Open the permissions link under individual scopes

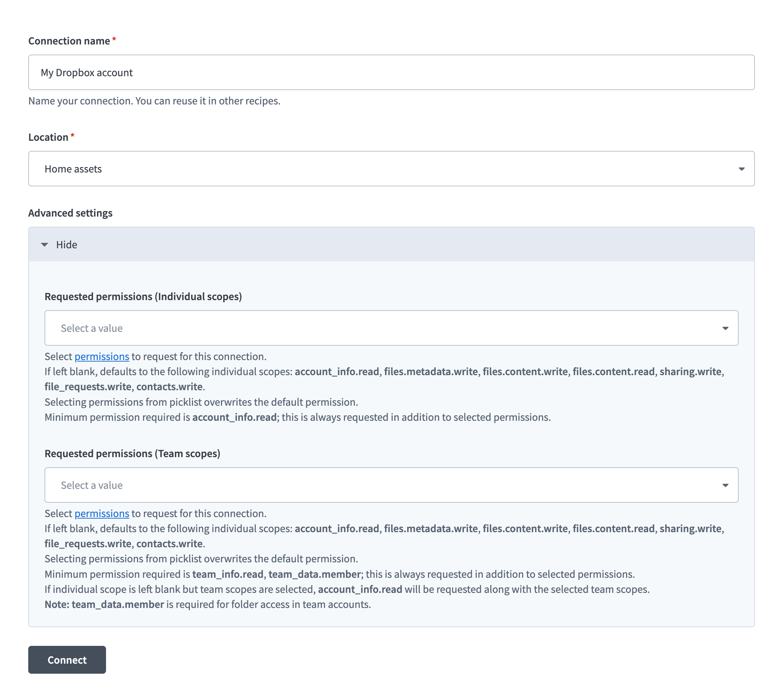point(102,356)
